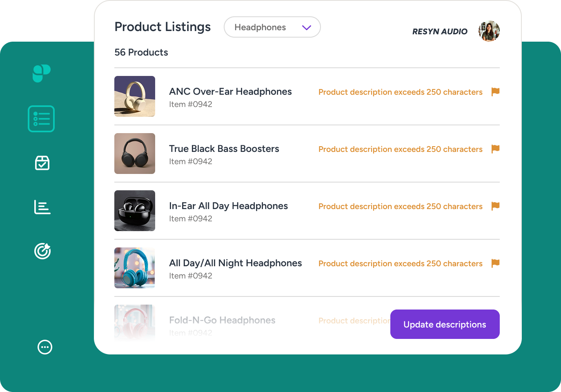Open the user profile avatar
561x392 pixels.
tap(489, 31)
